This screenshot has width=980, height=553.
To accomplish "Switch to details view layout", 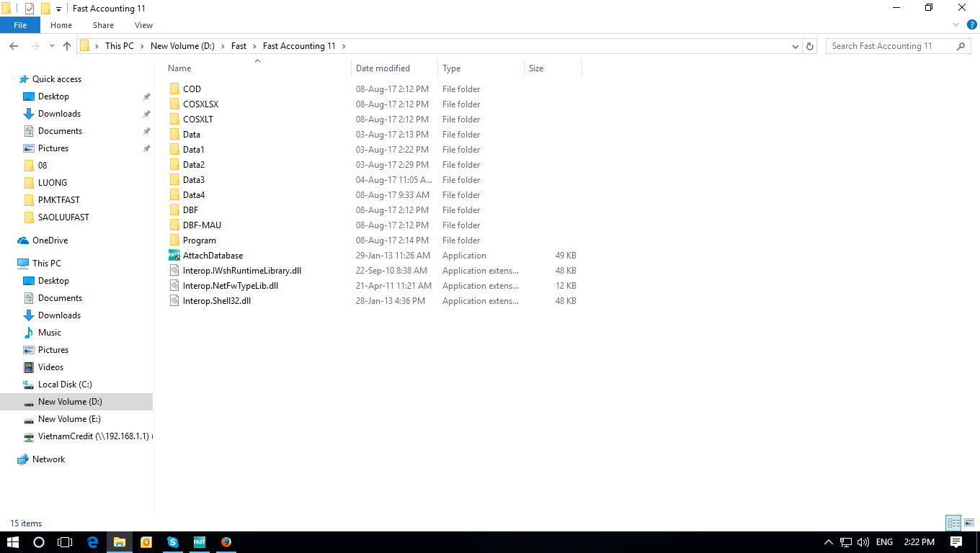I will coord(953,523).
